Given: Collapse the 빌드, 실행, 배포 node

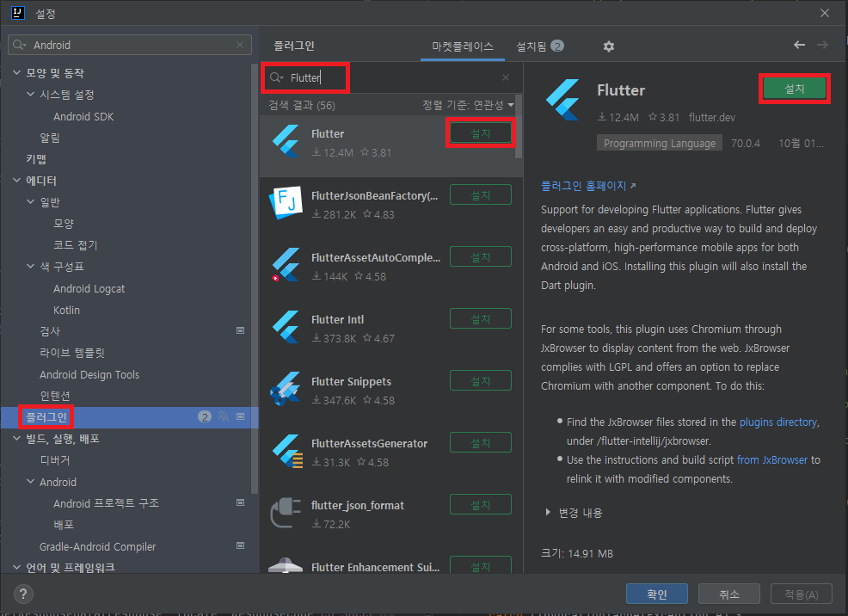Looking at the screenshot, I should [x=16, y=438].
